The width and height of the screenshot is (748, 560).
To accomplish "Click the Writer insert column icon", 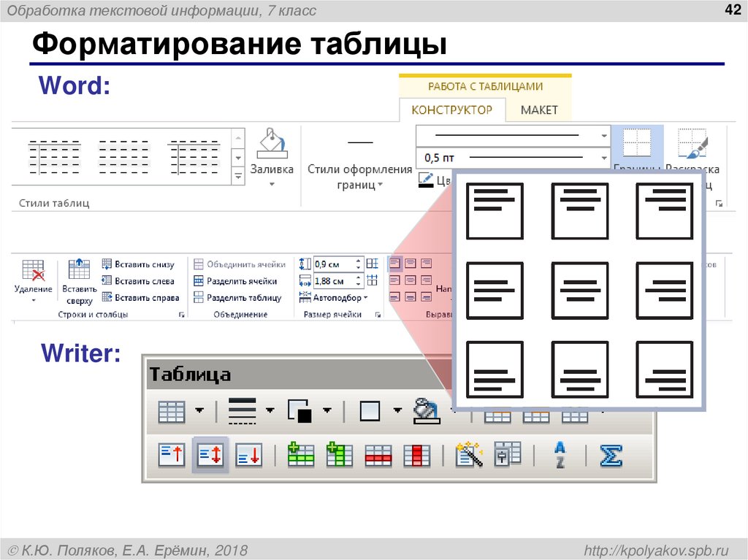I will (339, 455).
